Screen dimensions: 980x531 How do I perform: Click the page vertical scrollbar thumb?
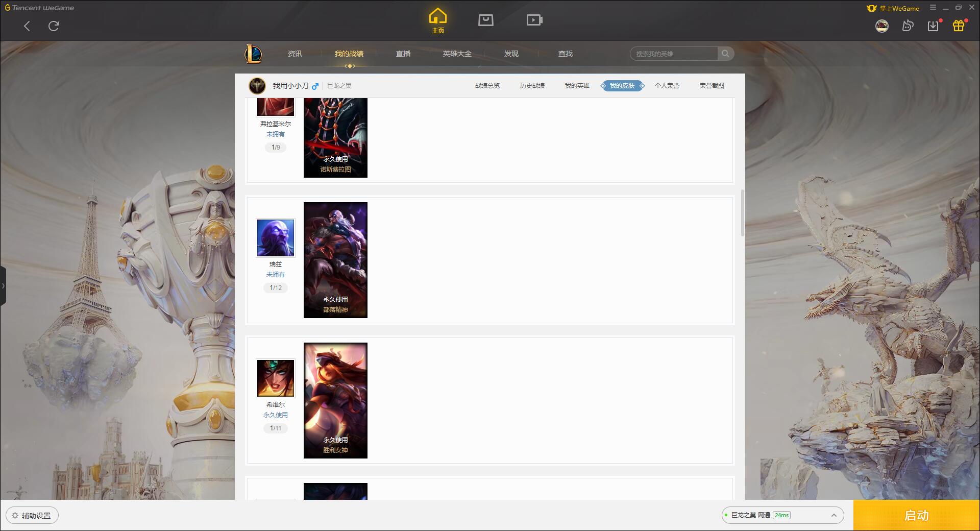[x=743, y=213]
